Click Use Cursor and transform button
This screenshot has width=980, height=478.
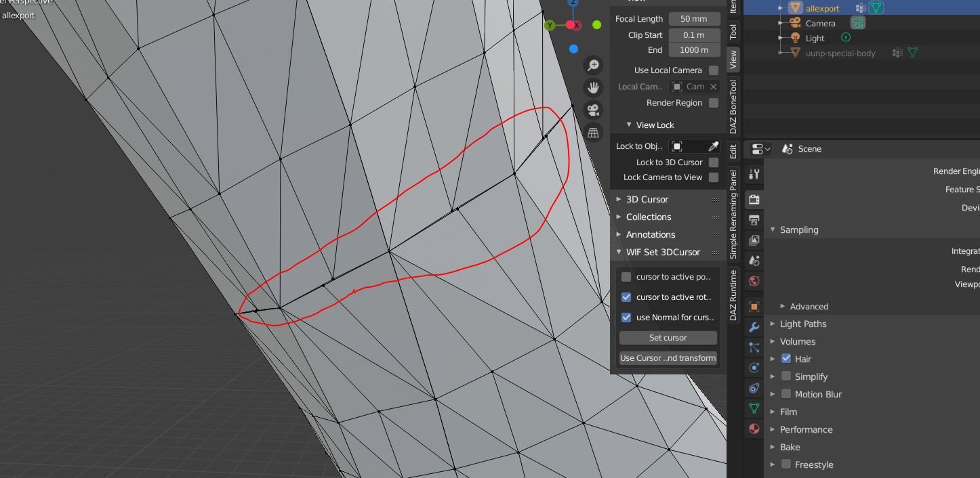(668, 358)
